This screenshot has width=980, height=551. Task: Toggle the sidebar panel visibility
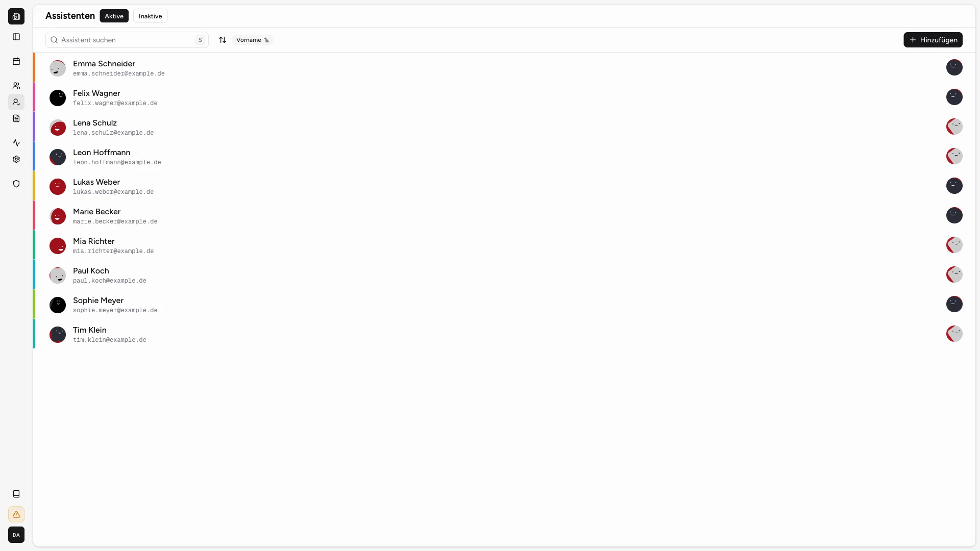16,36
